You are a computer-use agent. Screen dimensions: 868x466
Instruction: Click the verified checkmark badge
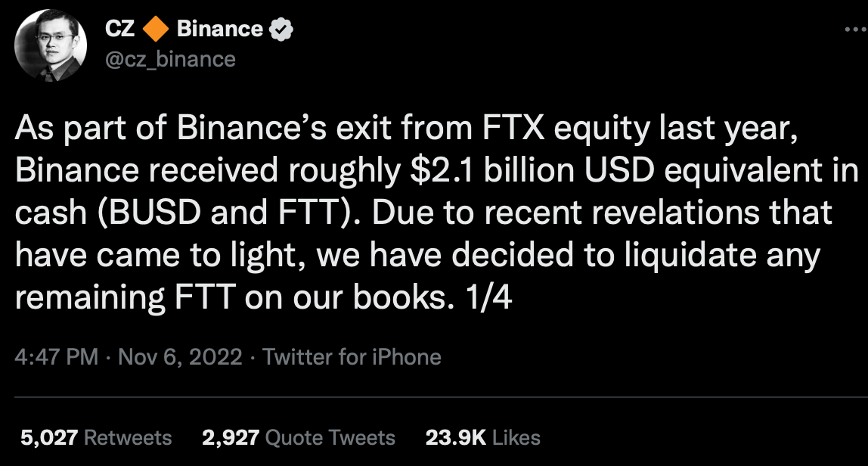pyautogui.click(x=280, y=29)
